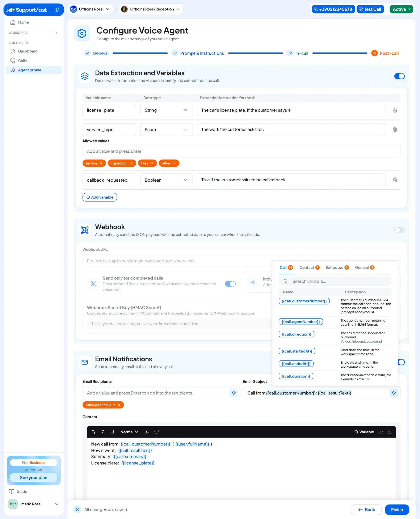Toggle Send only for completed calls
Viewport: 420px width, 519px height.
pyautogui.click(x=230, y=284)
